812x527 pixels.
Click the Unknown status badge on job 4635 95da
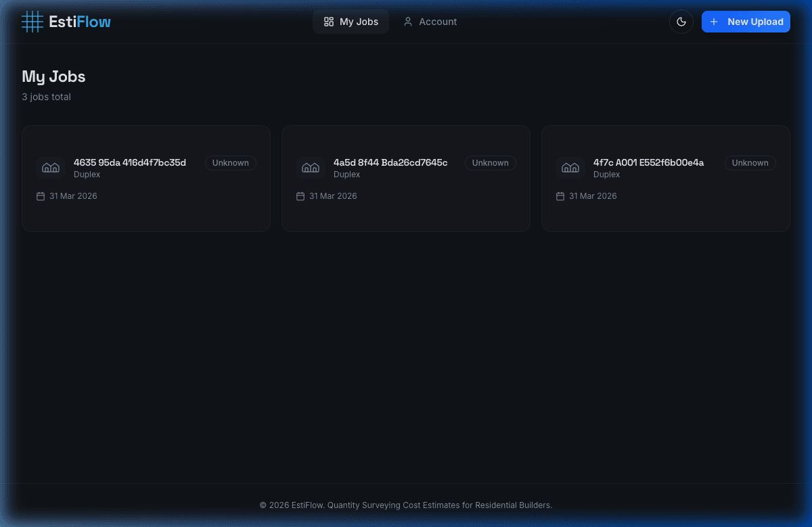point(230,162)
